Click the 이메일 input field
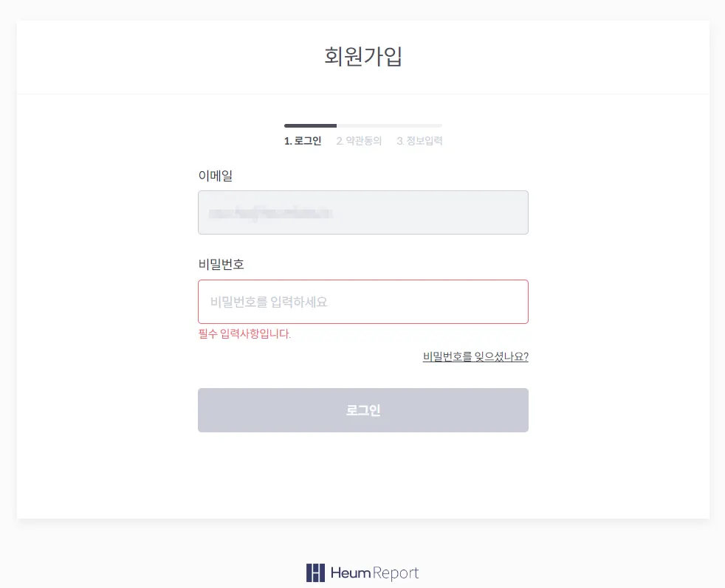 362,212
